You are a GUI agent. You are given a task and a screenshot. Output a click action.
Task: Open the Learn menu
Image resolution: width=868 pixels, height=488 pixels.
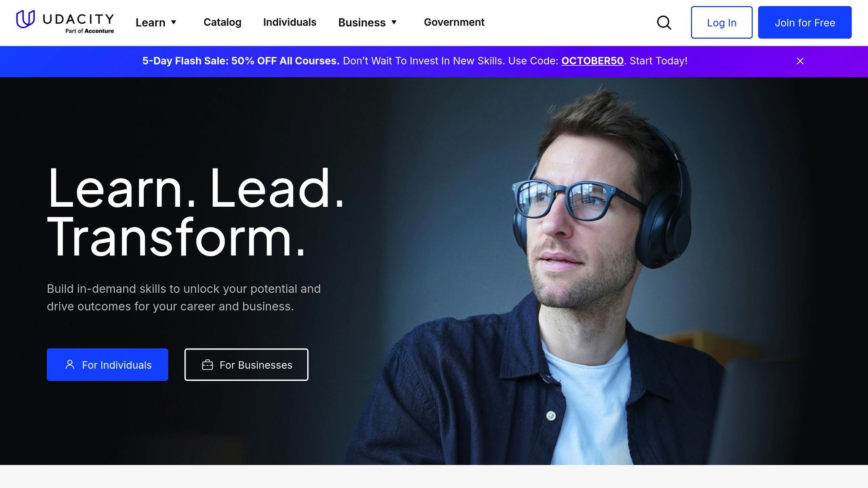156,22
